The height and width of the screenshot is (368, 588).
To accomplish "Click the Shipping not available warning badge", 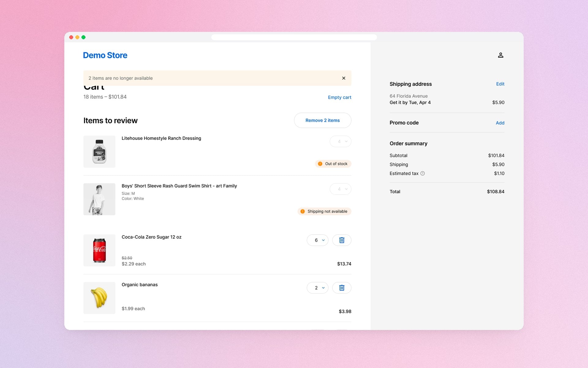I will tap(324, 211).
